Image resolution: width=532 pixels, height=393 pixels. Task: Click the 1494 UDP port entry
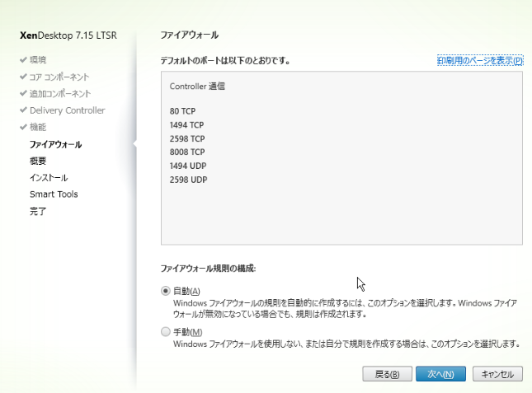click(188, 166)
